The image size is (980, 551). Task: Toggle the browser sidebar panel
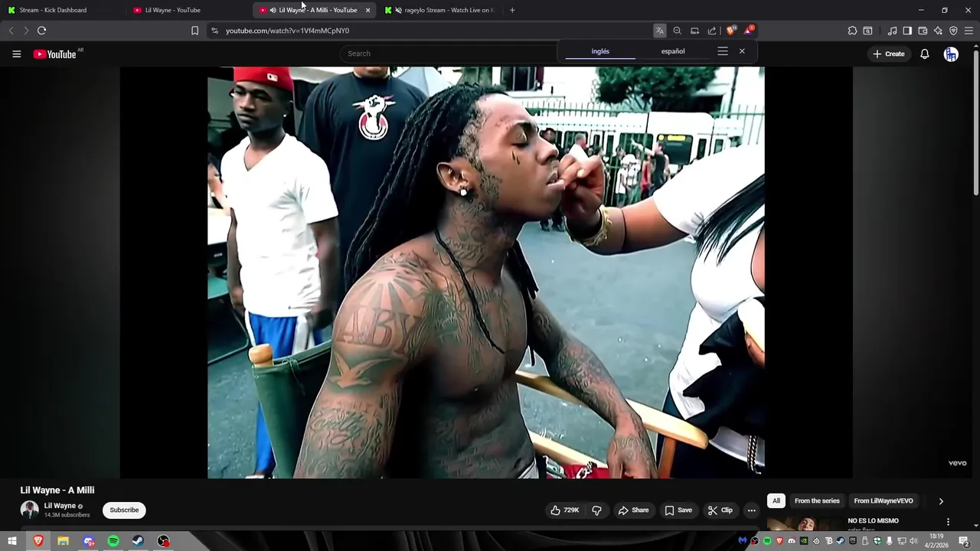tap(907, 31)
